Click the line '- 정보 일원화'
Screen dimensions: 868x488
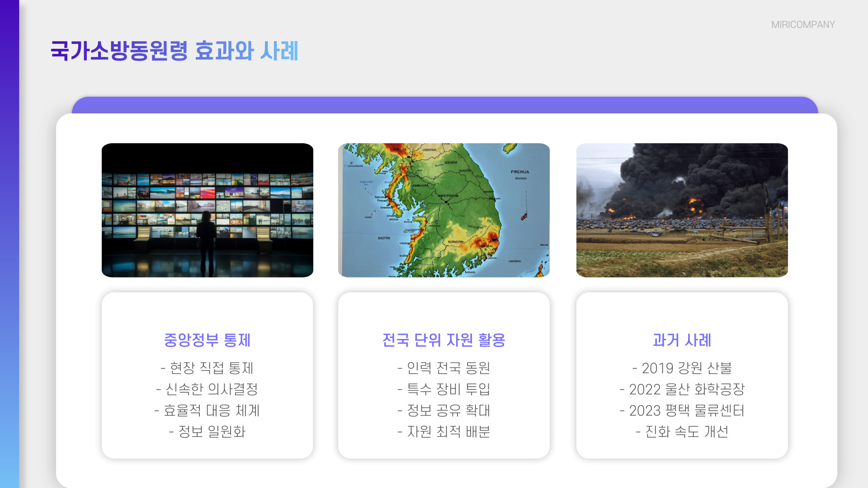click(x=207, y=432)
